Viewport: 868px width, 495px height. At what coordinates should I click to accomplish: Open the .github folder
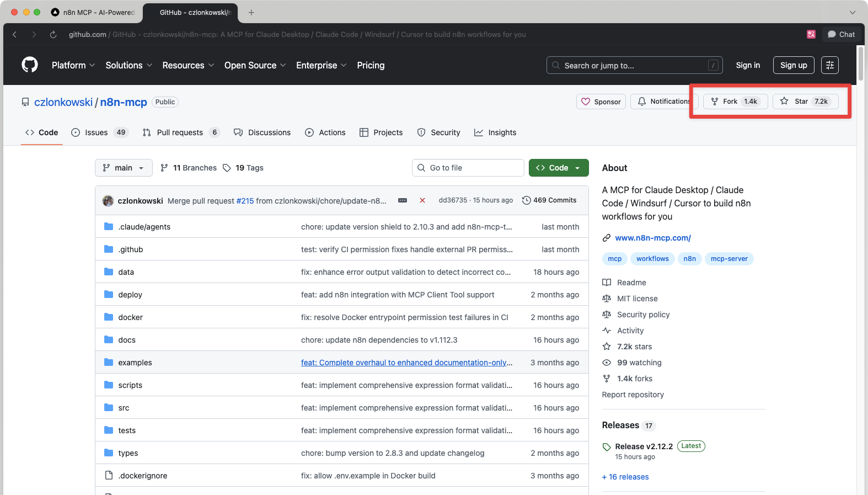point(131,249)
